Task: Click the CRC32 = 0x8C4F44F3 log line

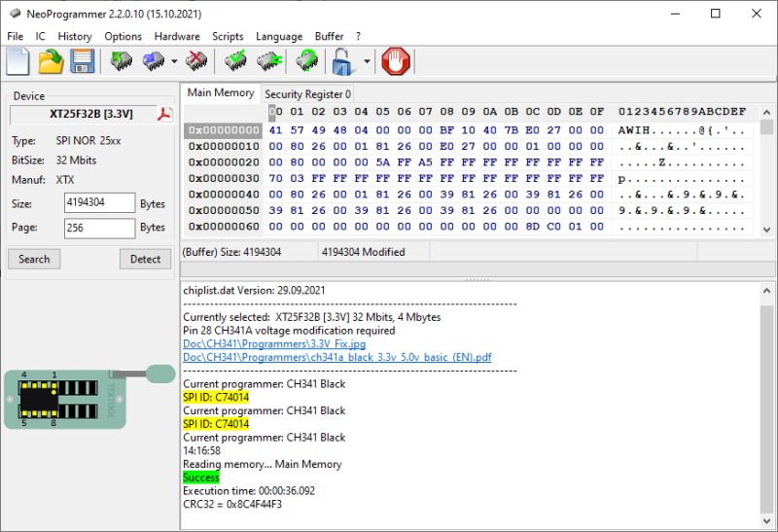Action: [x=232, y=504]
